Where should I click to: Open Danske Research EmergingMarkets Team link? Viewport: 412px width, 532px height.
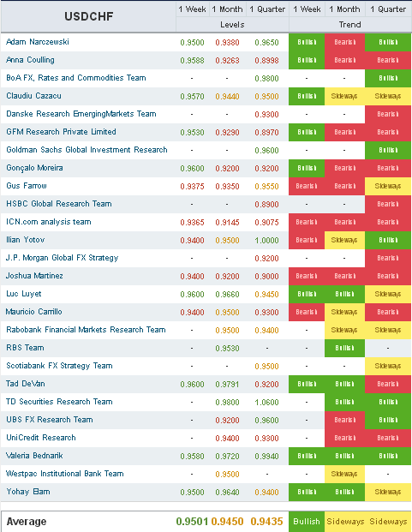81,114
